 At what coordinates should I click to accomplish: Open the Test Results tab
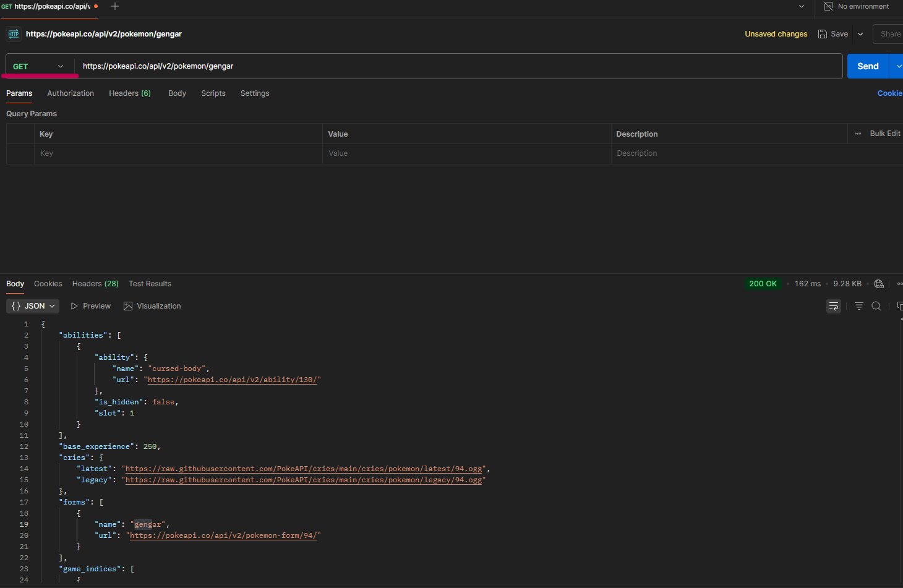click(x=150, y=284)
